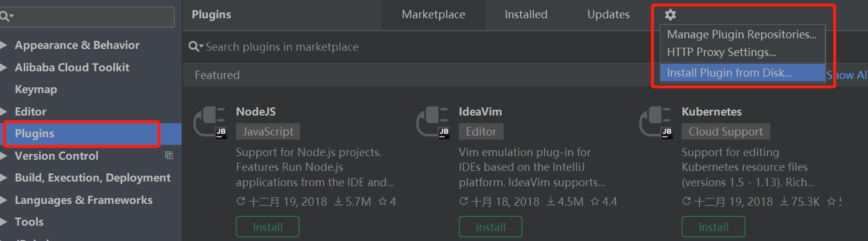Select Version Control settings label

pos(57,156)
